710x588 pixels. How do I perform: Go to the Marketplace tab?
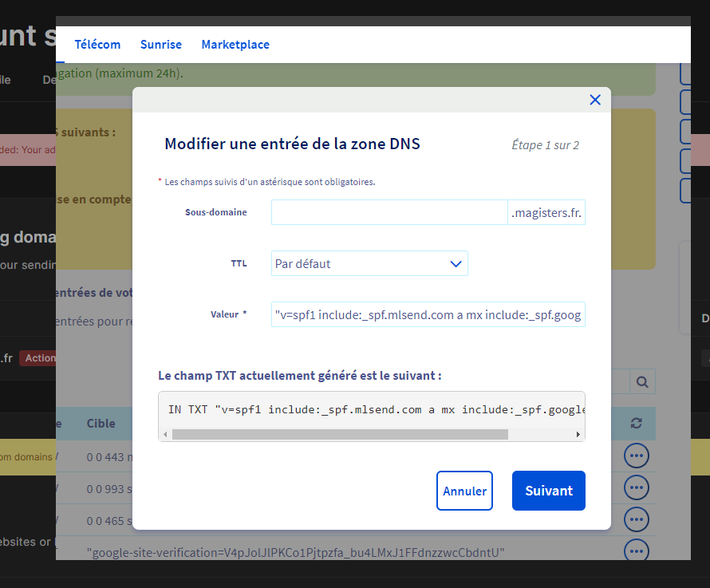[235, 45]
